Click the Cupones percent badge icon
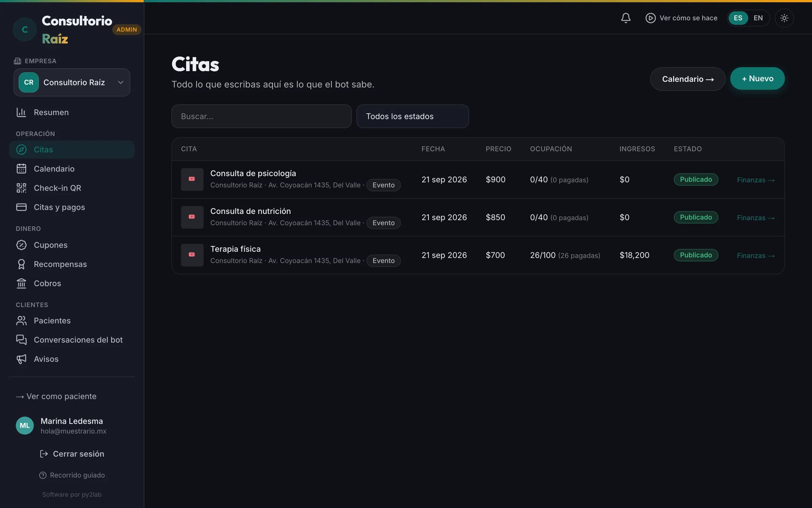Screen dimensions: 812x508 [21, 245]
